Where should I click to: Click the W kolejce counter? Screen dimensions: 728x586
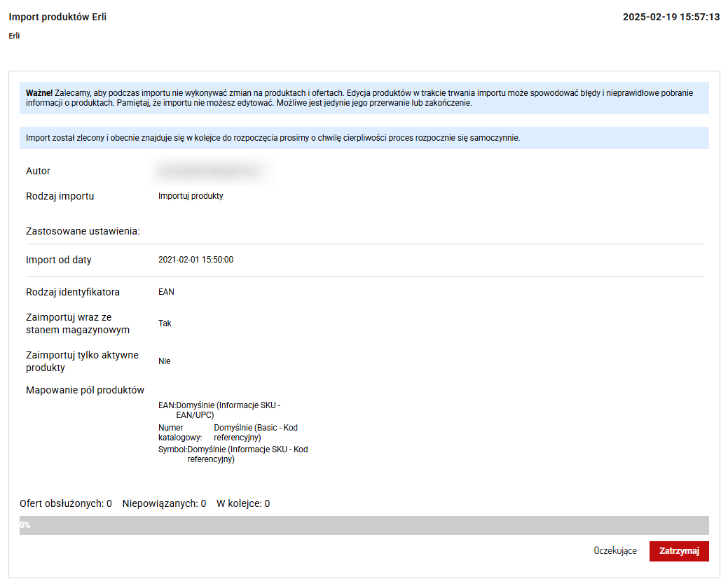click(x=242, y=503)
